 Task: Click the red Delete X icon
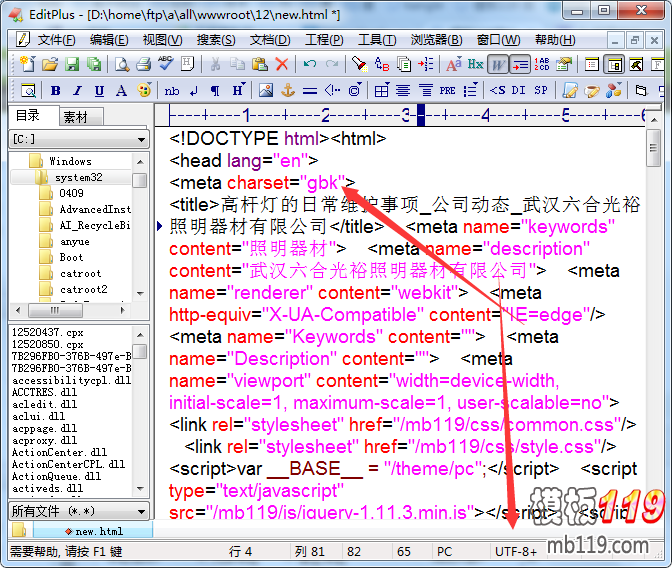[x=282, y=64]
